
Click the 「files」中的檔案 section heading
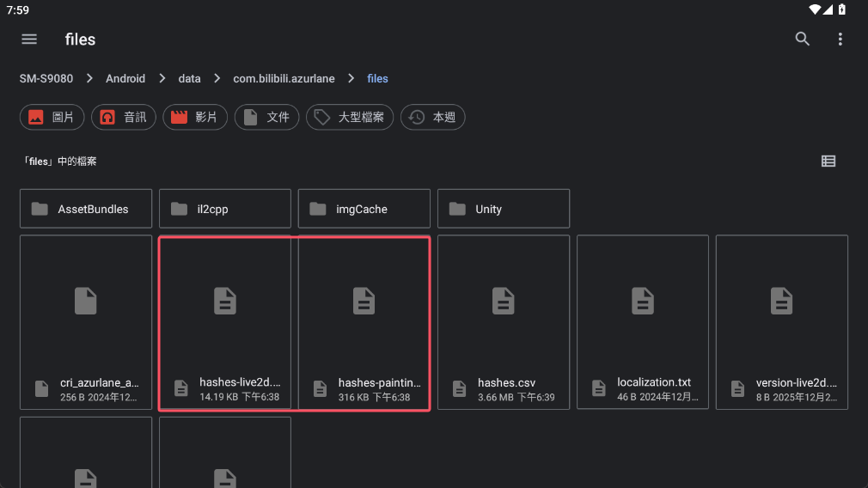60,162
